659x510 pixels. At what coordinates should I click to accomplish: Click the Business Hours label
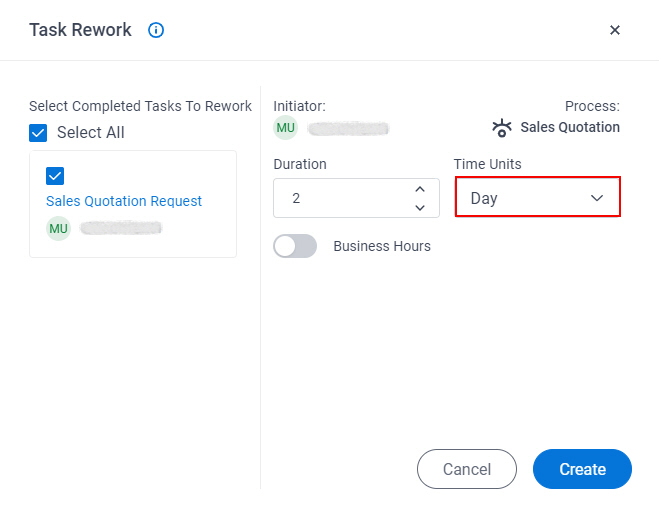coord(382,246)
